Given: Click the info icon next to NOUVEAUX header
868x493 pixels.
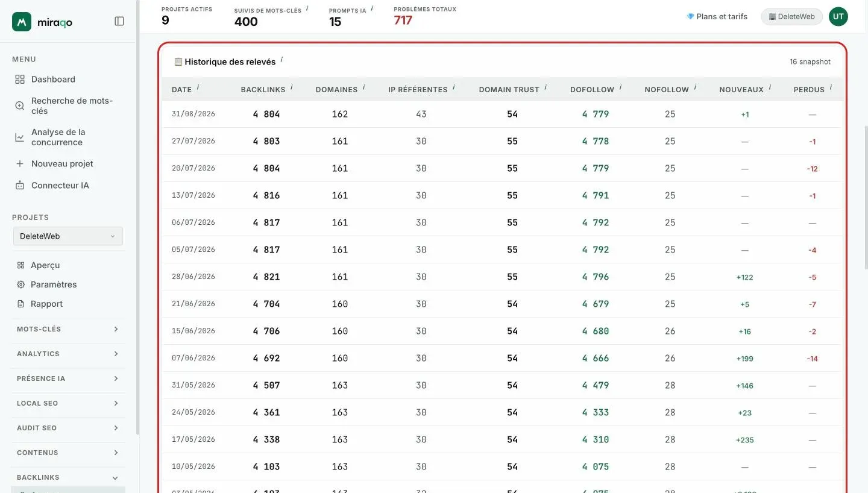Looking at the screenshot, I should [x=770, y=87].
